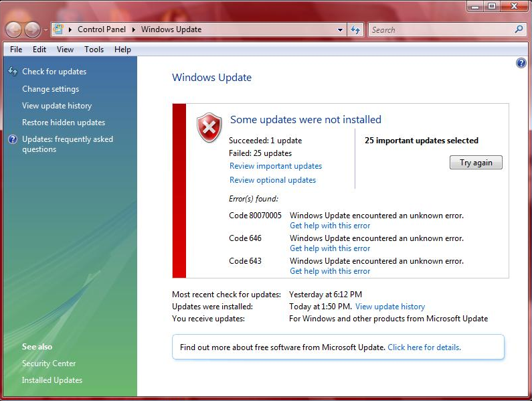Click the 'Succeeded: 1 update' text
The image size is (532, 401).
[x=265, y=141]
